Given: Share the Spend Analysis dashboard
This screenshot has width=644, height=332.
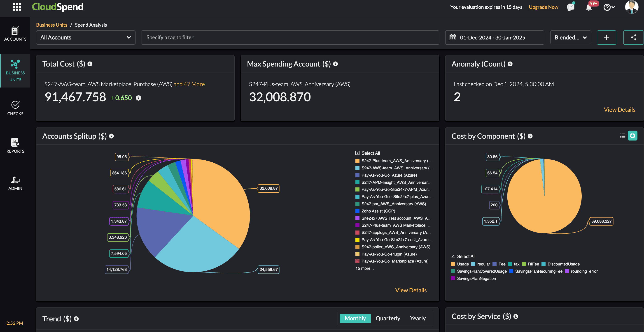Looking at the screenshot, I should 634,37.
